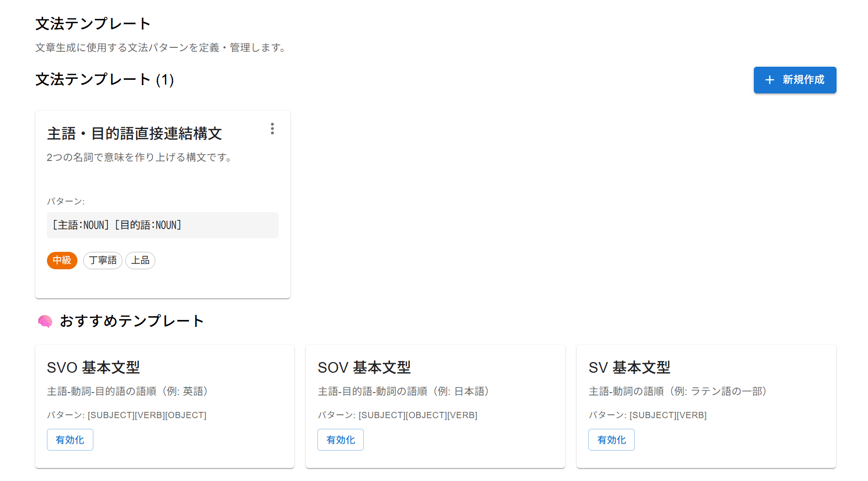
Task: Click the SOV pattern text [SUBJECT][OBJECT][VERB]
Action: 418,415
